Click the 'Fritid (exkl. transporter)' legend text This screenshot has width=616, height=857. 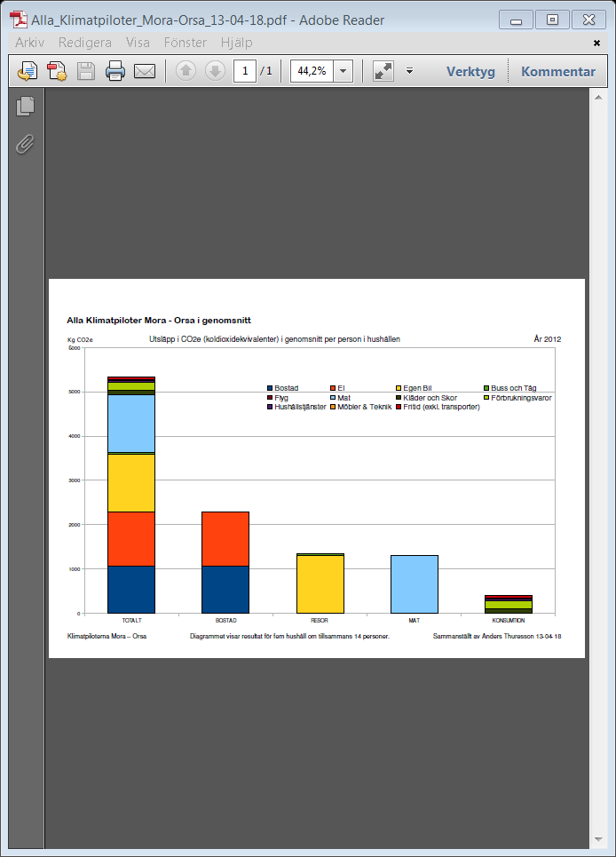442,407
